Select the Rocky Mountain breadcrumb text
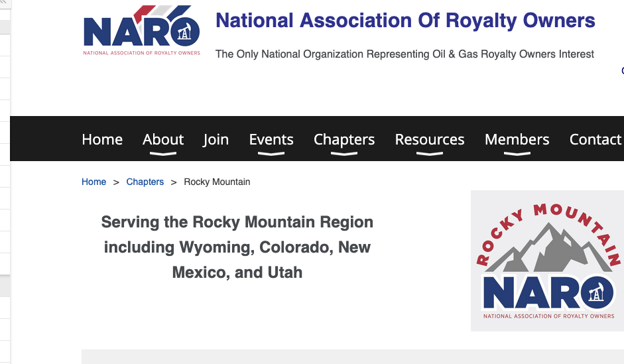Image resolution: width=624 pixels, height=364 pixels. click(x=217, y=182)
